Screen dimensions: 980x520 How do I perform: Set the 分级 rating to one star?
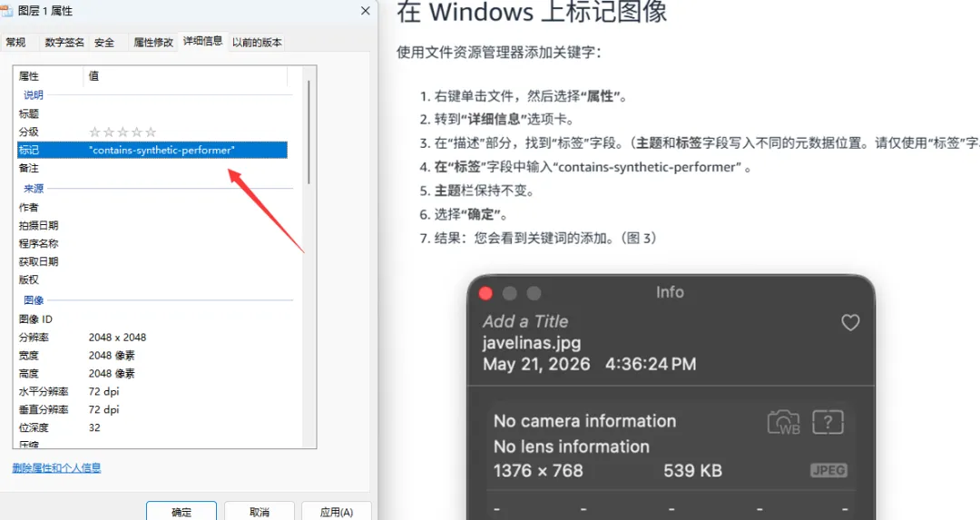click(x=94, y=132)
